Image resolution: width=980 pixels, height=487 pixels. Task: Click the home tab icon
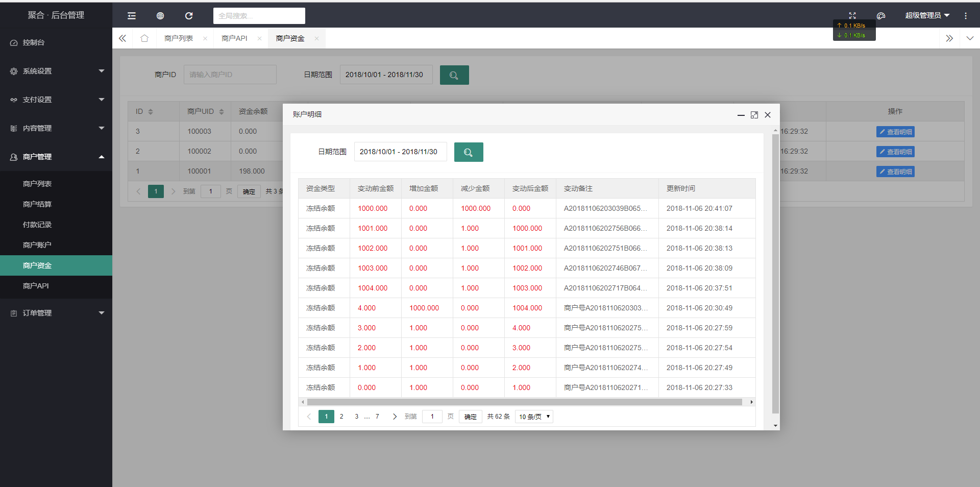144,38
